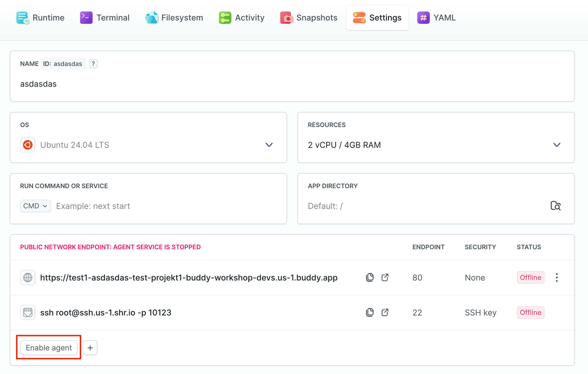Viewport: 588px width, 374px height.
Task: Click the SSH endpoint port icon
Action: point(28,312)
